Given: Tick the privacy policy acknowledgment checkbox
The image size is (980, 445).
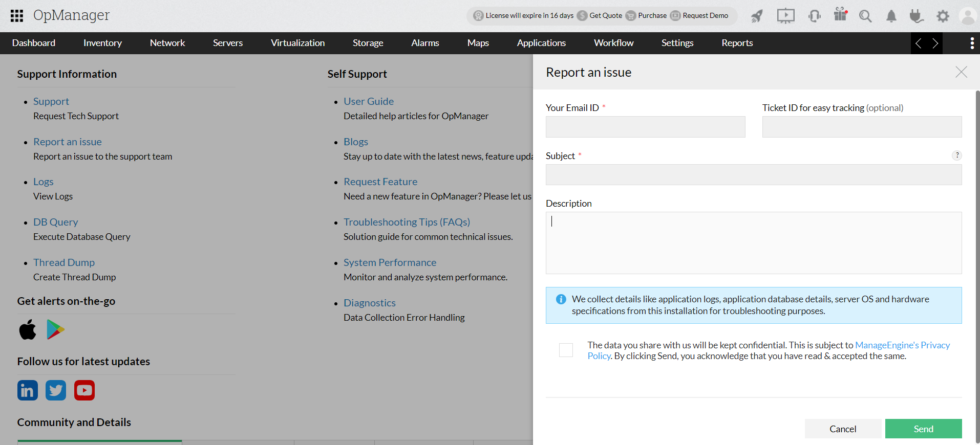Looking at the screenshot, I should pyautogui.click(x=566, y=350).
